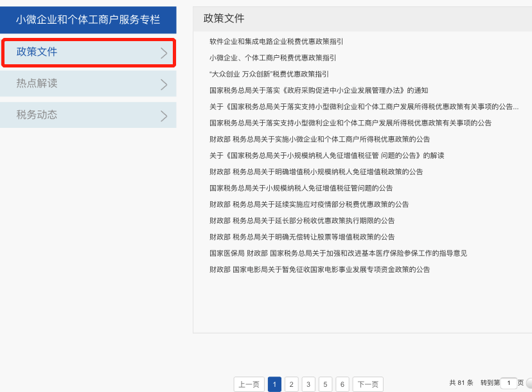This screenshot has height=392, width=532.
Task: Open 国家税务总局关于小规模纳税人免征增值税征管问题的公告
Action: click(301, 188)
